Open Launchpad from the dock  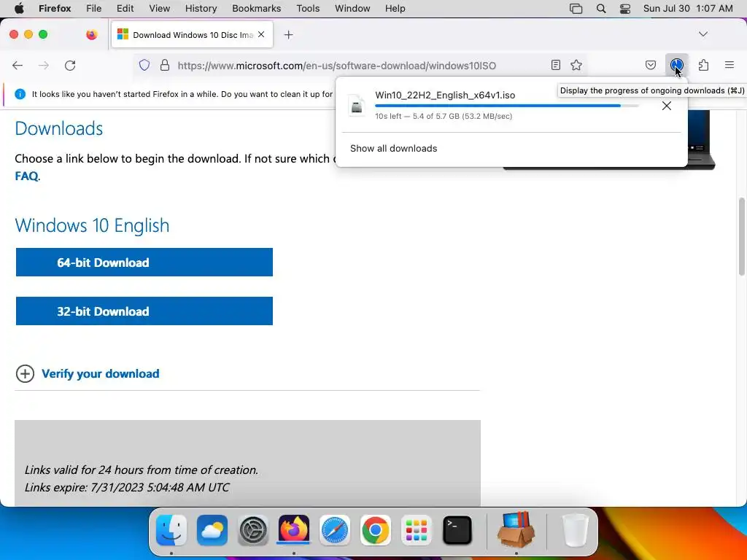tap(417, 530)
